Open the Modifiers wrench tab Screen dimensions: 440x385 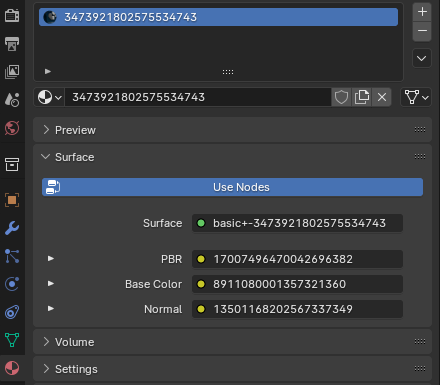12,228
